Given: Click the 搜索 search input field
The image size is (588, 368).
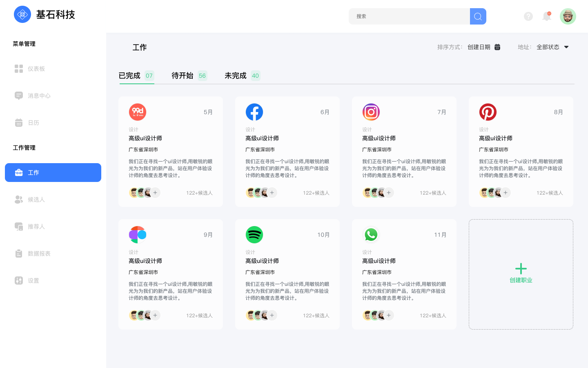Looking at the screenshot, I should tap(409, 16).
